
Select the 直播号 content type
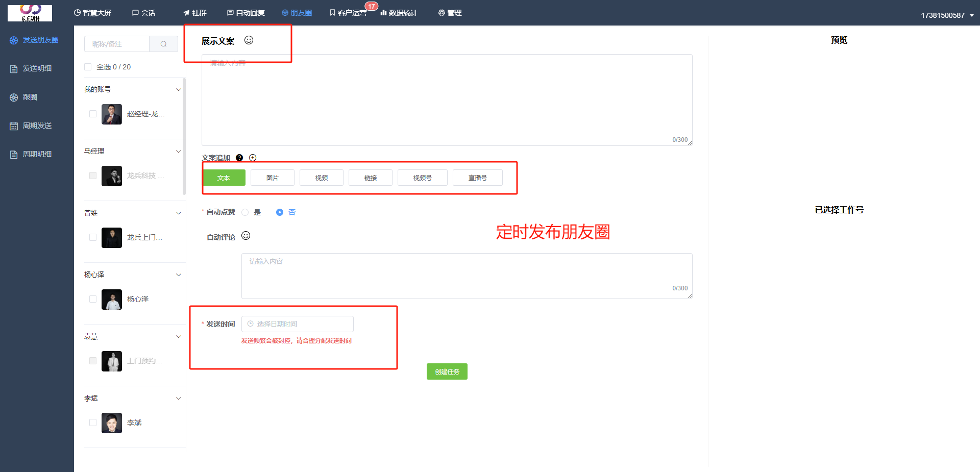tap(478, 178)
